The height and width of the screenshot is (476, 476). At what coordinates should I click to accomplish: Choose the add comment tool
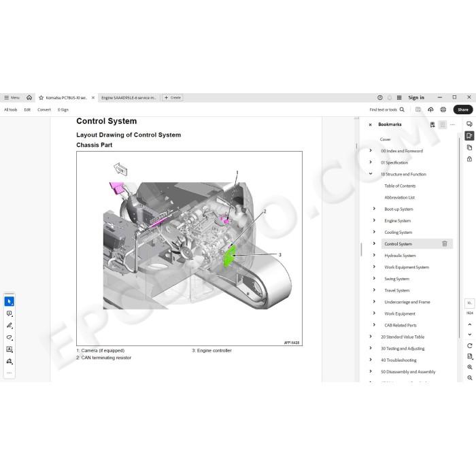click(x=9, y=313)
